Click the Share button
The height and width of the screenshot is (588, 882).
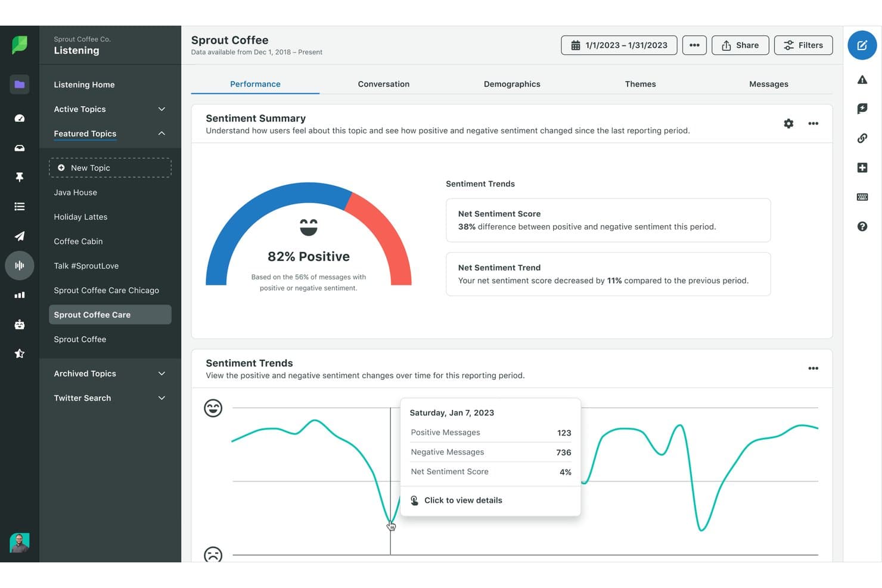[x=740, y=45]
